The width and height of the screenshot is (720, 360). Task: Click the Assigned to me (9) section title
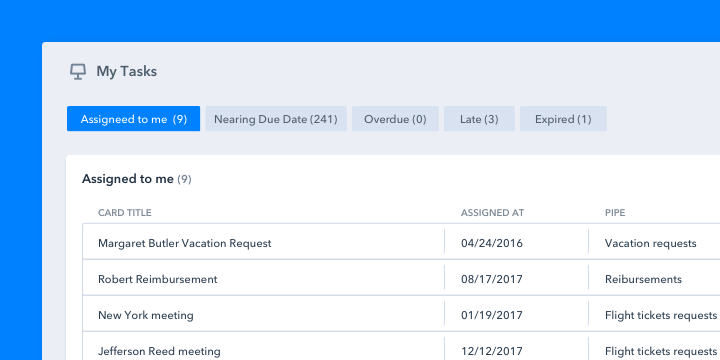click(x=137, y=179)
